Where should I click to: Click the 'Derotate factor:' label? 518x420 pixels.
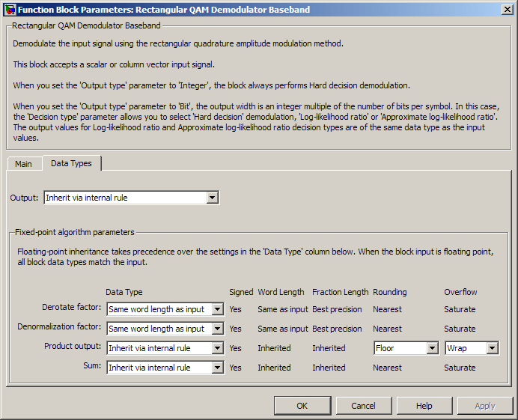click(71, 307)
